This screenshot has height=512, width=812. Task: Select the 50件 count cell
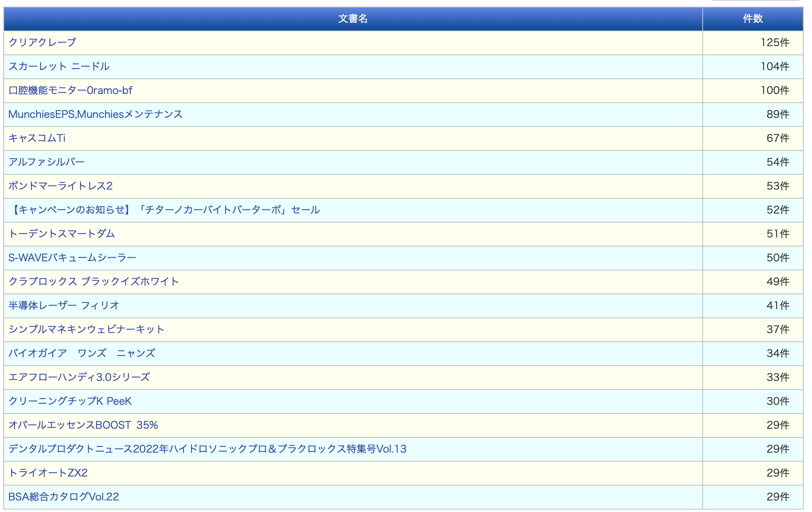point(753,258)
